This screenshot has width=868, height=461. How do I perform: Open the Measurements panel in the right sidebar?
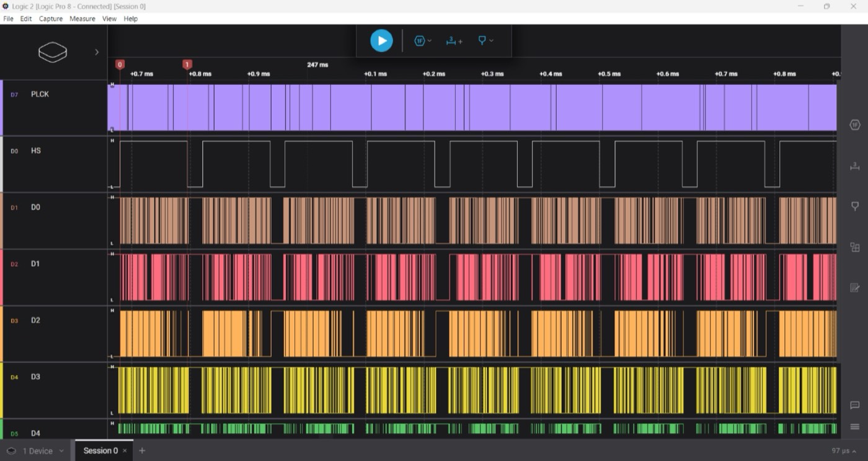pyautogui.click(x=854, y=166)
